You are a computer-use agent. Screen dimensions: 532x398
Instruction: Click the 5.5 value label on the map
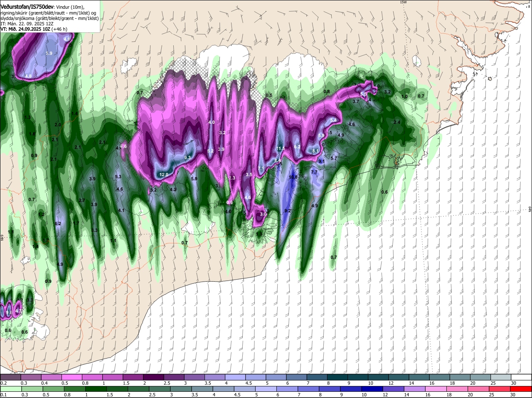pyautogui.click(x=363, y=94)
